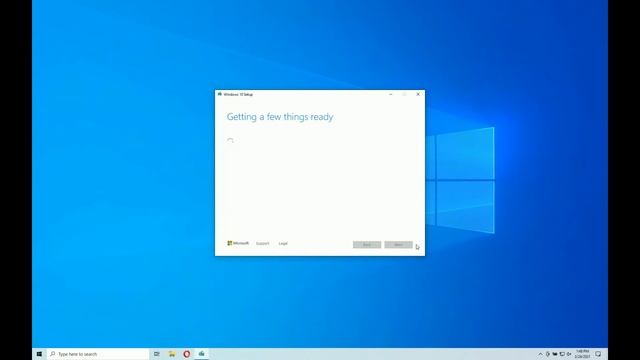Open the Windows Start menu

39,354
